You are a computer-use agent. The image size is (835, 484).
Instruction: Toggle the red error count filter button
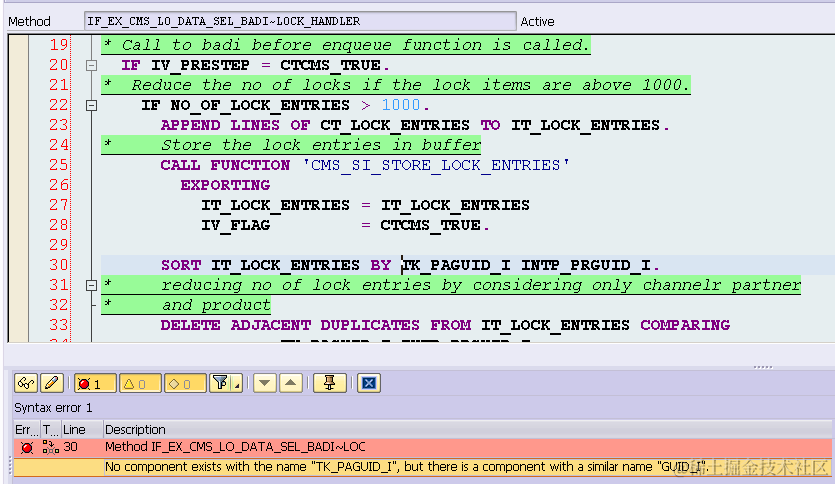[95, 383]
